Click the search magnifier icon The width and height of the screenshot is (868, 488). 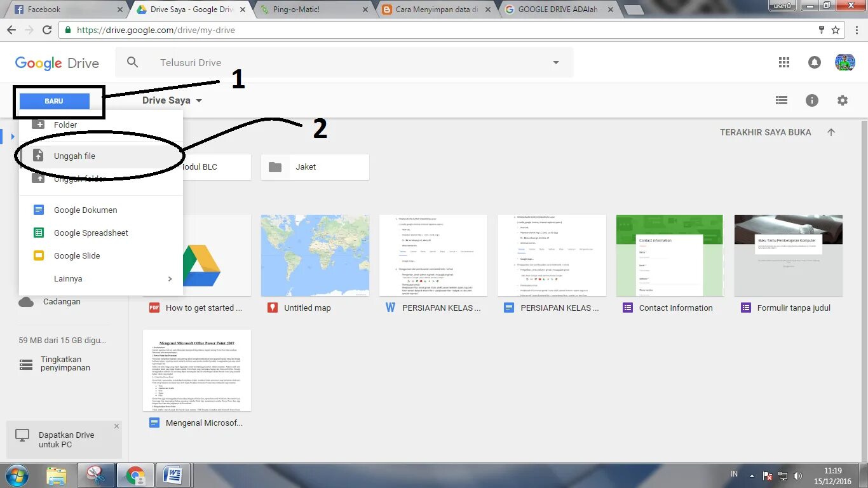[x=132, y=62]
